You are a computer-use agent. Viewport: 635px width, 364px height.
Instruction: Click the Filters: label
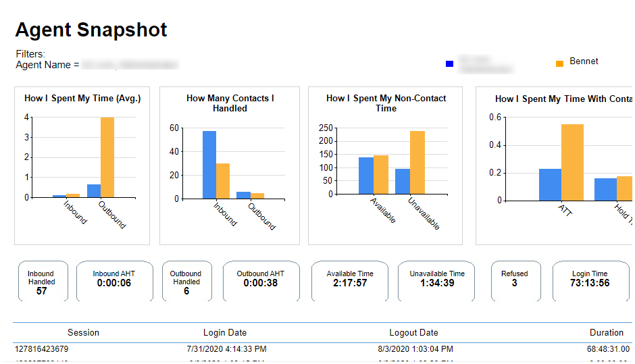(x=30, y=54)
